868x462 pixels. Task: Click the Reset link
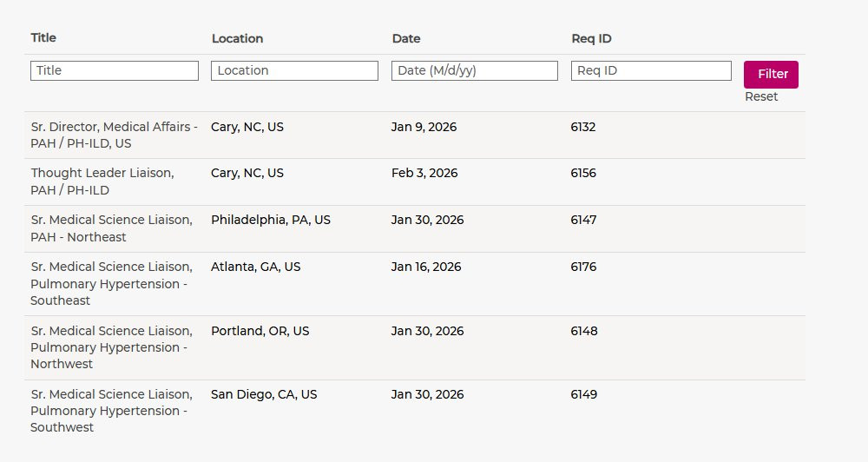[761, 96]
